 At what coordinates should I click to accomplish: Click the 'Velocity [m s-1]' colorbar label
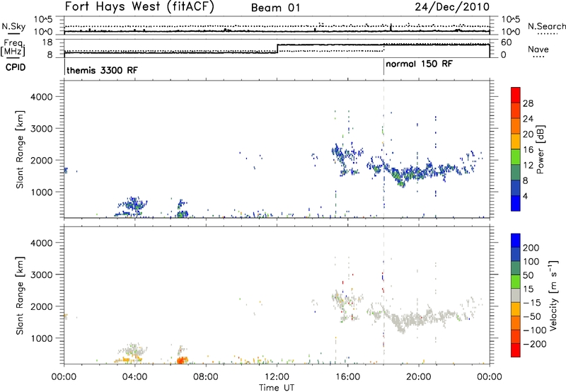pyautogui.click(x=553, y=295)
